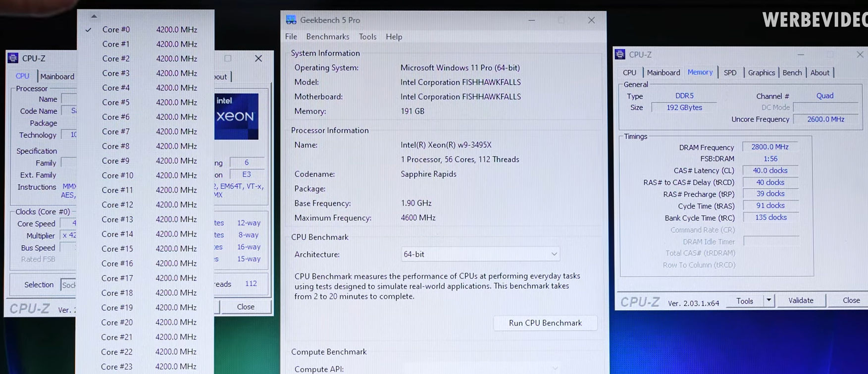Open the File menu in Geekbench
Image resolution: width=868 pixels, height=374 pixels.
tap(291, 37)
